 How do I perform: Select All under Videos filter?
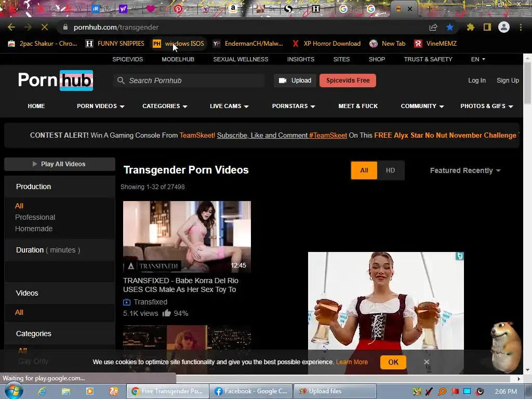[x=19, y=312]
